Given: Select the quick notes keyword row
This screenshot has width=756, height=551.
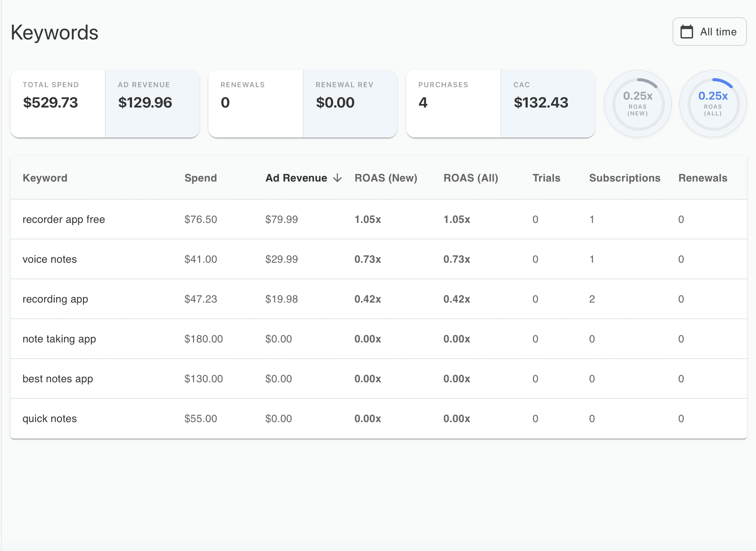Looking at the screenshot, I should tap(50, 418).
